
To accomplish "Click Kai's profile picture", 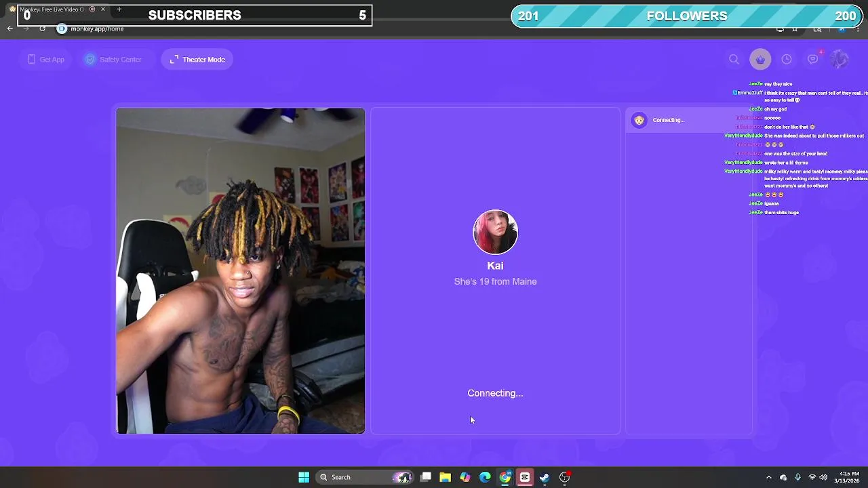I will point(495,232).
